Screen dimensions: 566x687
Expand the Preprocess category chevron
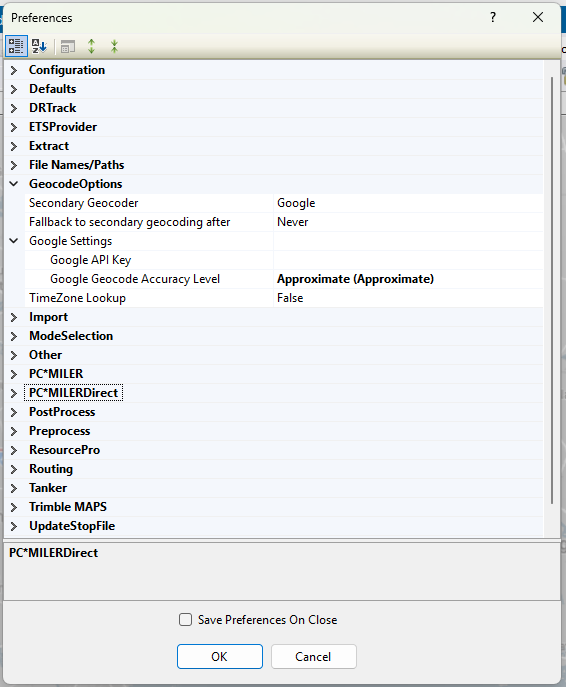[x=14, y=431]
